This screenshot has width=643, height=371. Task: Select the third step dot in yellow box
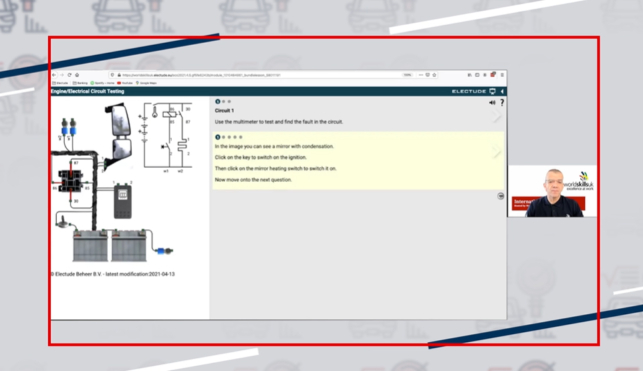click(229, 137)
